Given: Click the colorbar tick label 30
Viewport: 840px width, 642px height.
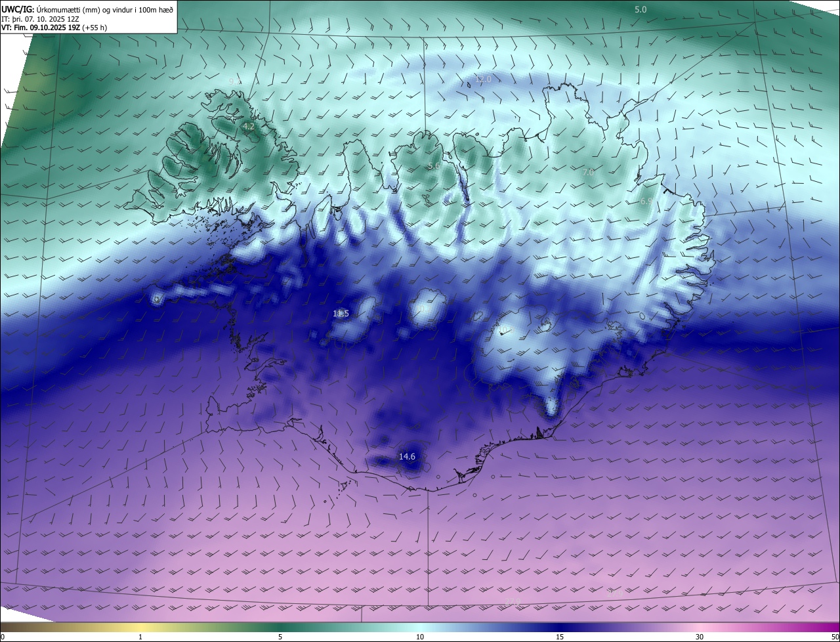Looking at the screenshot, I should [x=700, y=637].
